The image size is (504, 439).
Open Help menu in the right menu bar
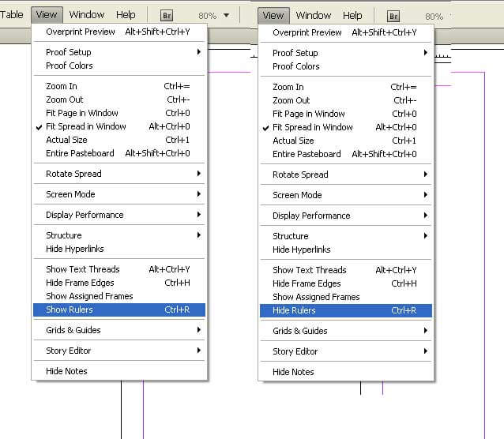(352, 16)
